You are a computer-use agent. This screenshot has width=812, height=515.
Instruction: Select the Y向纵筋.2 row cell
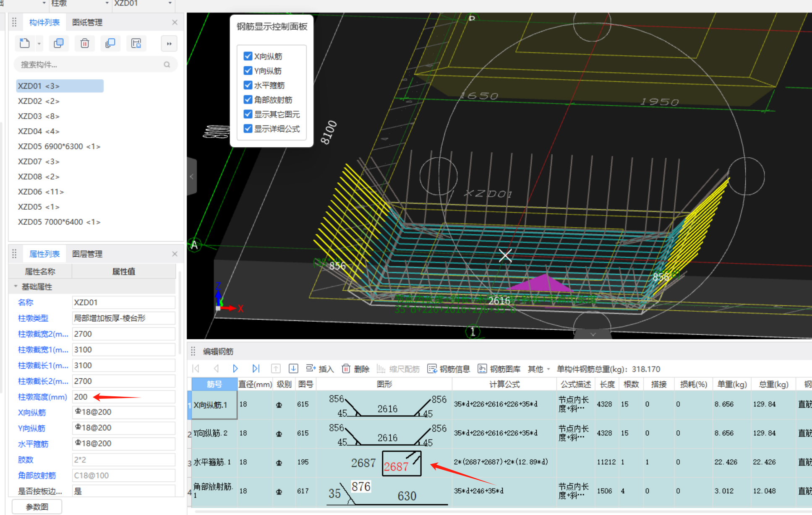(x=214, y=433)
